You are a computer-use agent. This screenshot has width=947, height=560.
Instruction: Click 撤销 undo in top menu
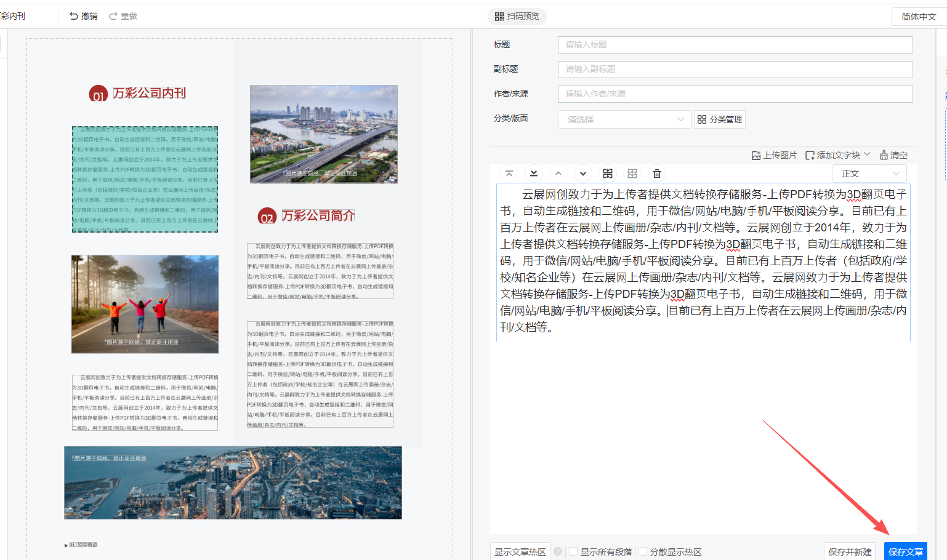tap(84, 16)
